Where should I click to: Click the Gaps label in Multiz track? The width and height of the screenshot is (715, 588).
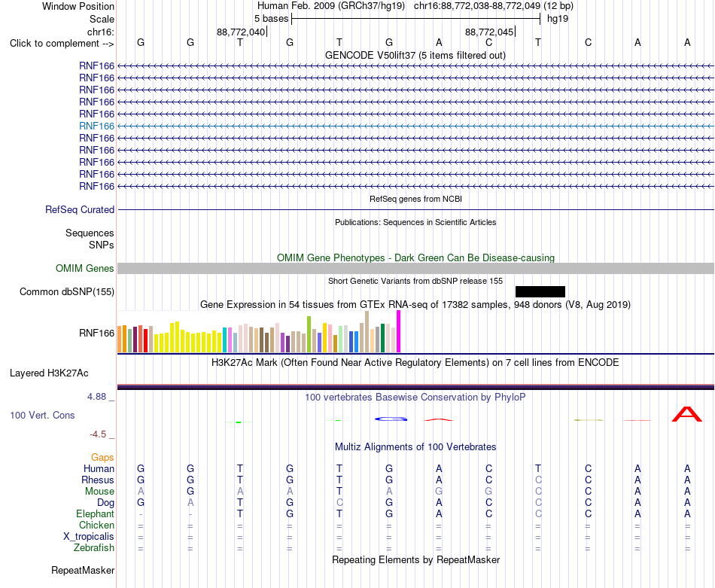[102, 457]
